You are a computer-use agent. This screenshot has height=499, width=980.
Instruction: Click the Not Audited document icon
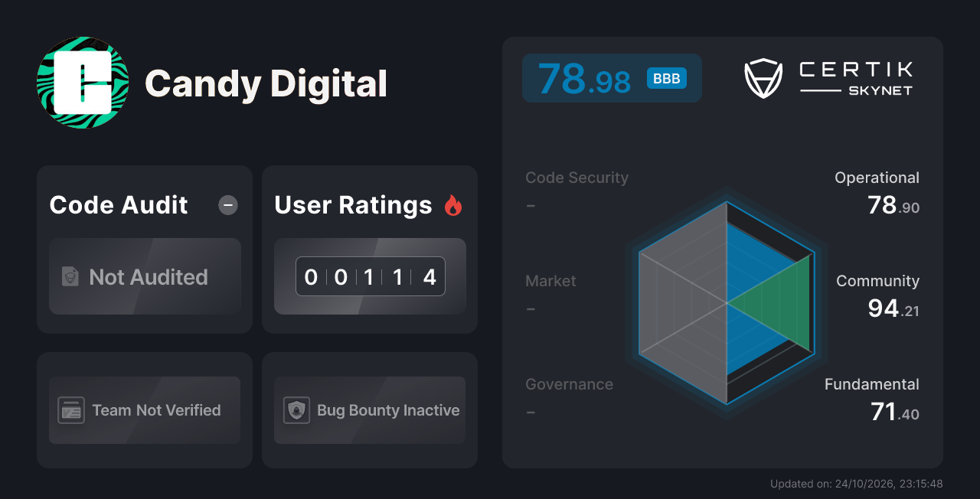70,277
